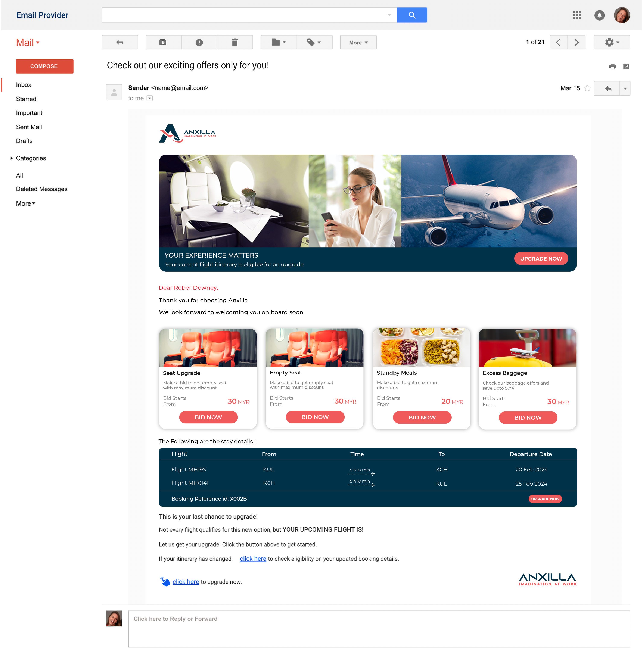
Task: Open more reply options dropdown arrow
Action: (x=625, y=88)
